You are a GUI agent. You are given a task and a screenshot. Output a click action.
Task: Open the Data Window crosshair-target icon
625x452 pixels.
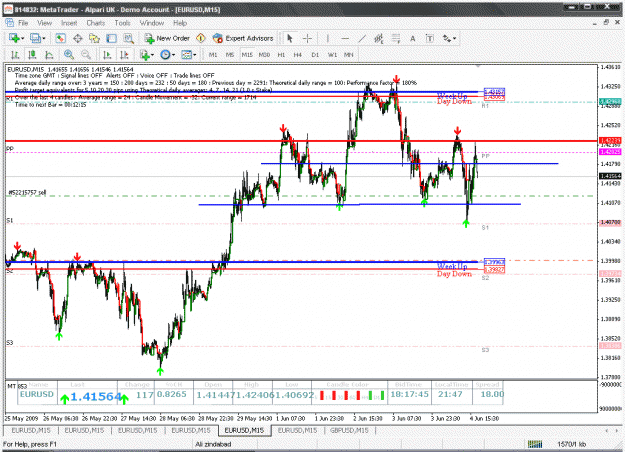coord(78,38)
